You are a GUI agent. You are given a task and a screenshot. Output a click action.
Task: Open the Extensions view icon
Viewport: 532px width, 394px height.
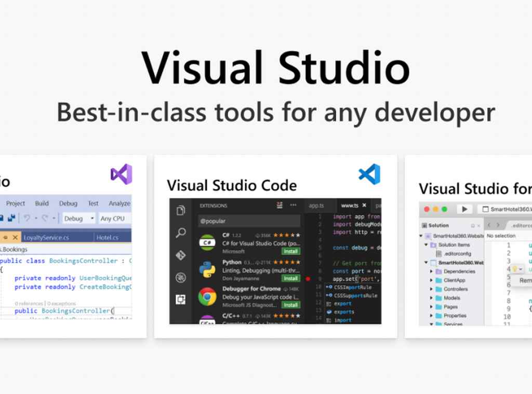180,299
